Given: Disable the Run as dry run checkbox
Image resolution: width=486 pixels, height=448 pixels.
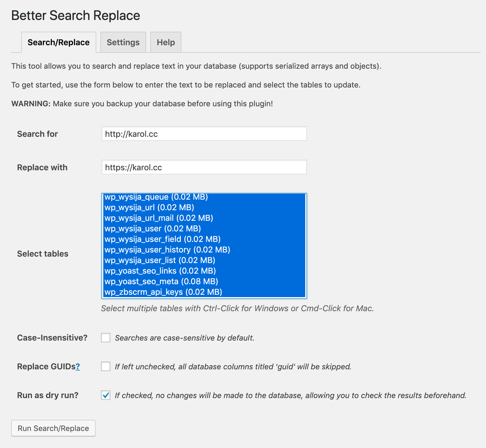Looking at the screenshot, I should pos(105,395).
